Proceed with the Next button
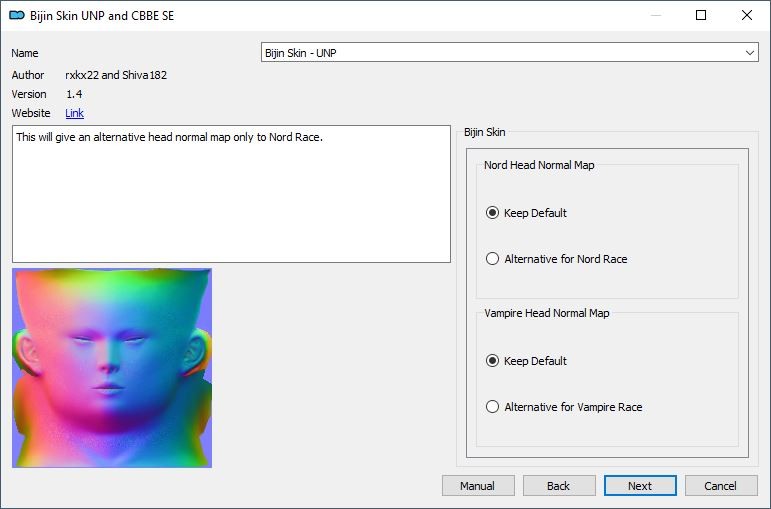The image size is (771, 509). click(x=640, y=486)
